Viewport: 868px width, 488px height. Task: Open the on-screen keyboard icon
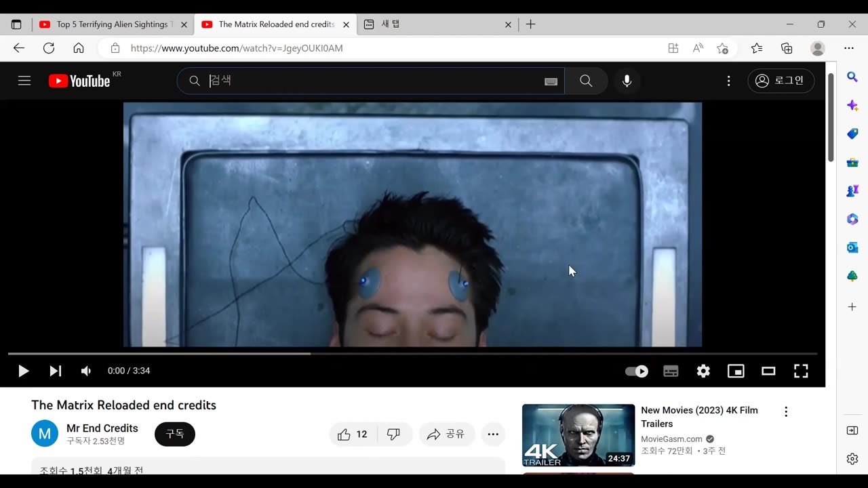click(x=551, y=81)
